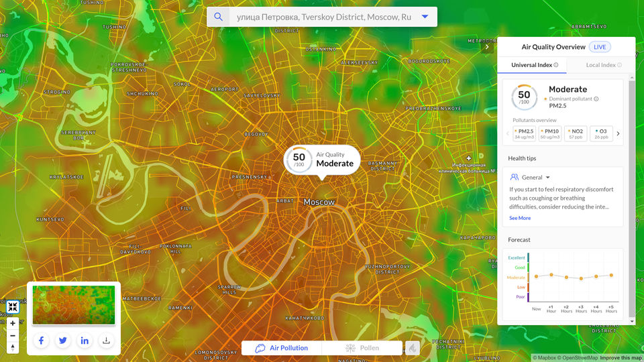Viewport: 644px width, 362px height.
Task: Click the hospital cross marker on map
Action: coord(469,158)
